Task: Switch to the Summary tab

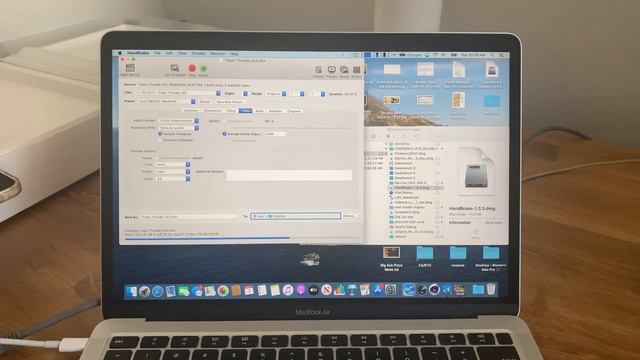Action: pos(191,111)
